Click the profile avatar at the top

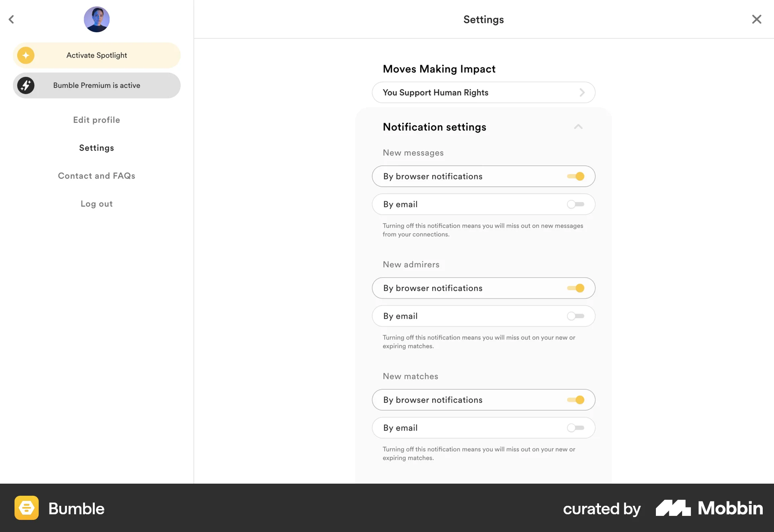[96, 19]
